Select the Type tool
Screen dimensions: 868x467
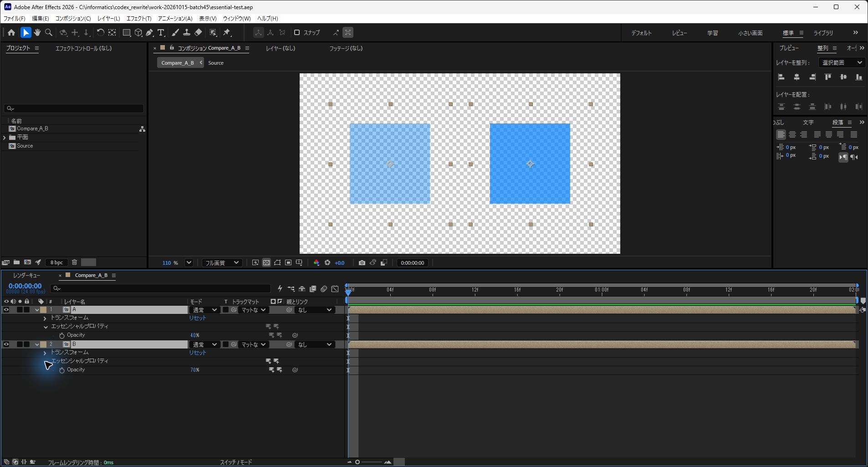click(x=161, y=33)
